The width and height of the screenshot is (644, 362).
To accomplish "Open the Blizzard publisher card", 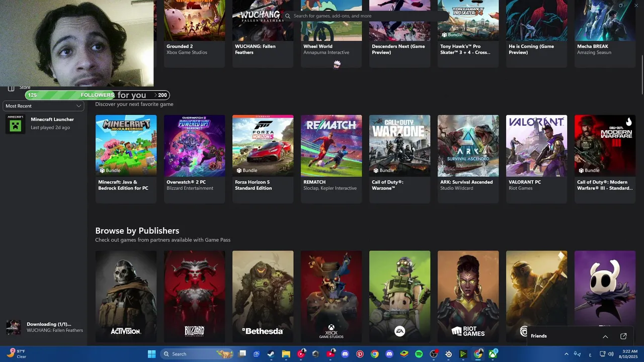I will coord(194,297).
